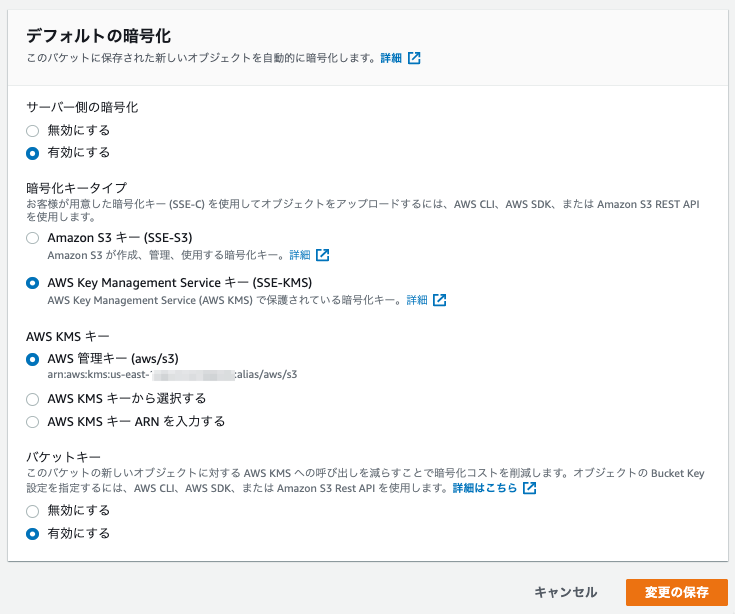Screen dimensions: 735x614
Task: Click external link icon after SSE-S3 詳細
Action: [x=322, y=255]
